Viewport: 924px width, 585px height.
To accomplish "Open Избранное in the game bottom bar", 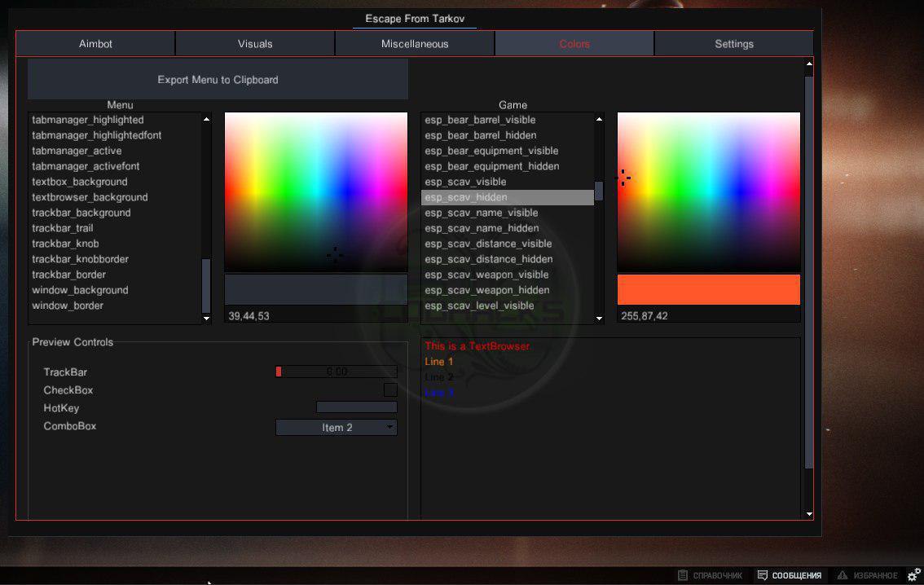I will [868, 575].
